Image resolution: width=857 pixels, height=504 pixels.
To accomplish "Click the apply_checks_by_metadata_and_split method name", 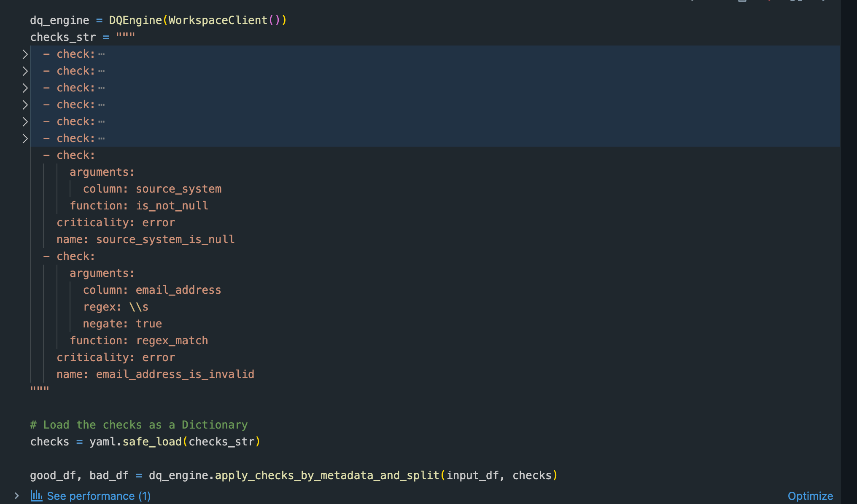I will [x=327, y=475].
